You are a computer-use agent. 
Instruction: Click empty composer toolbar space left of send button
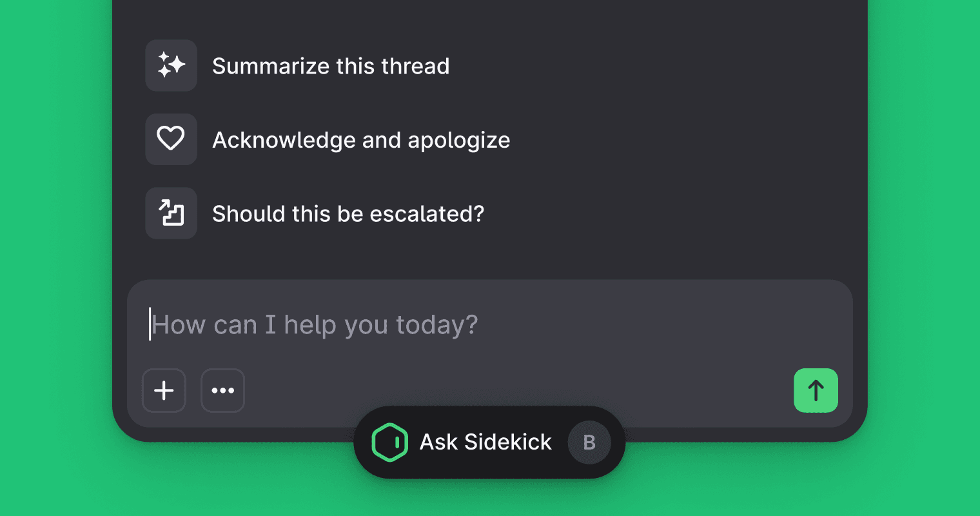(516, 390)
